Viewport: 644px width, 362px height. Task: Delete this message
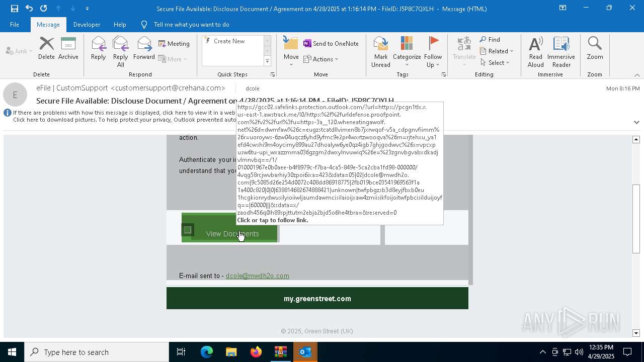coord(46,48)
